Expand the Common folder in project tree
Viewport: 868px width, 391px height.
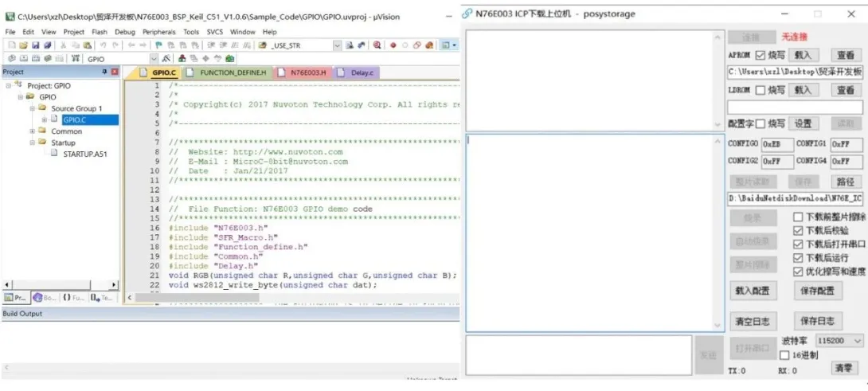[33, 131]
